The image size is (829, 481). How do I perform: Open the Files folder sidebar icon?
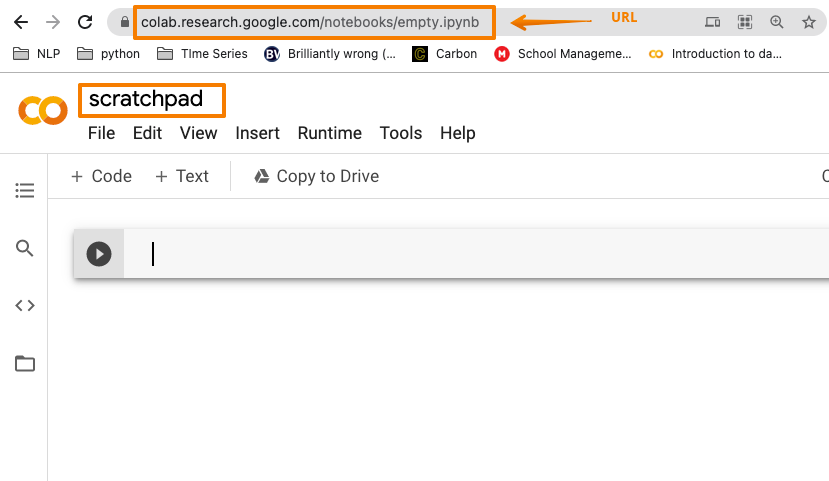point(25,364)
